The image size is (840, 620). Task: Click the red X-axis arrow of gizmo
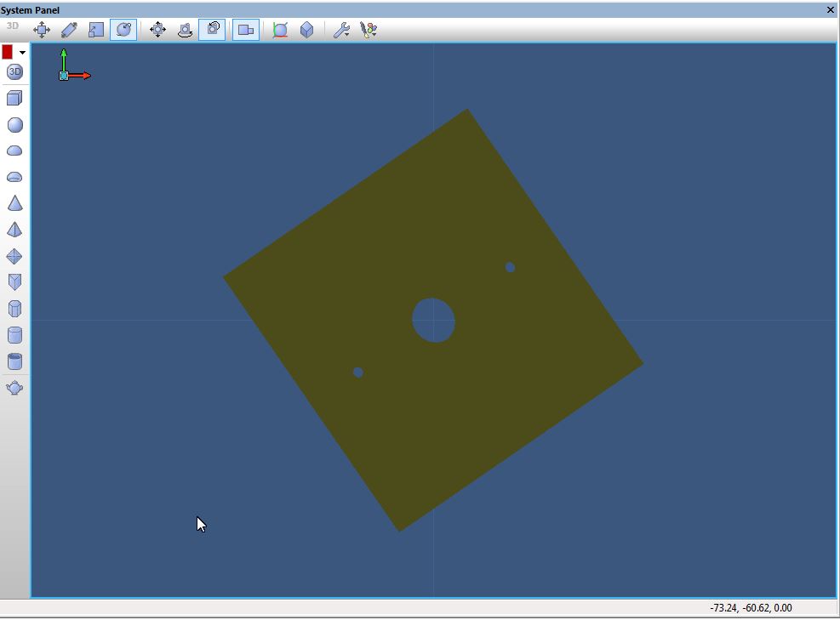[x=80, y=76]
